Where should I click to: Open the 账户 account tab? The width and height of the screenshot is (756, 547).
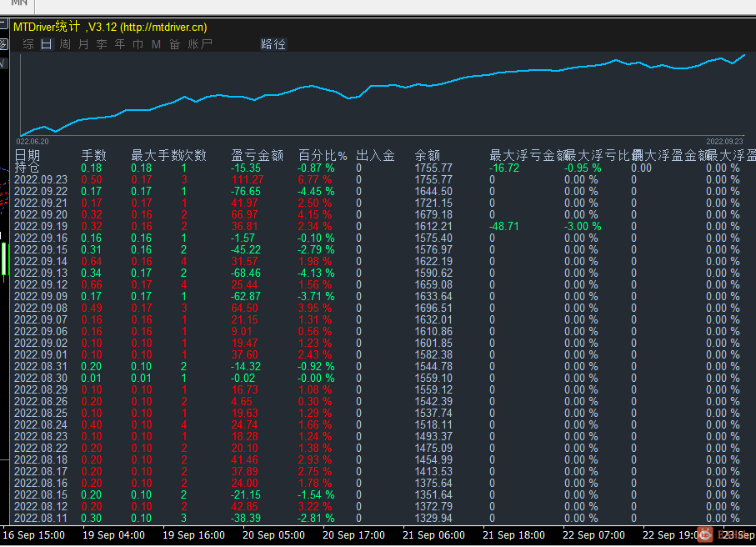click(x=200, y=44)
